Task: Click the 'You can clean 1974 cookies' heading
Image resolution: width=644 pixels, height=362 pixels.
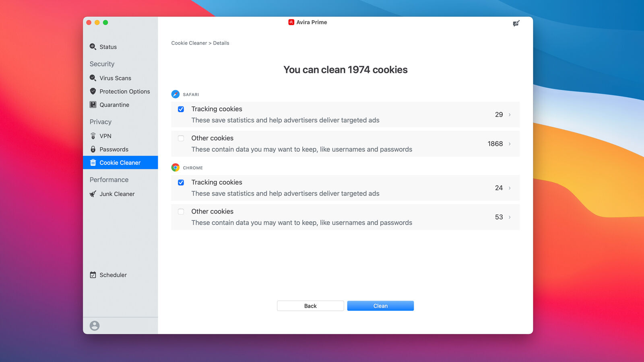Action: (x=345, y=70)
